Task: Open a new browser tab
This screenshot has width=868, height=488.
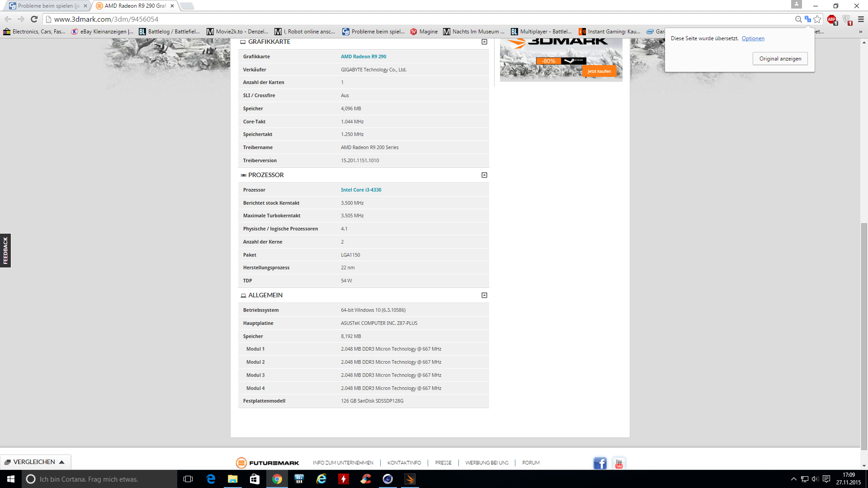Action: 187,6
